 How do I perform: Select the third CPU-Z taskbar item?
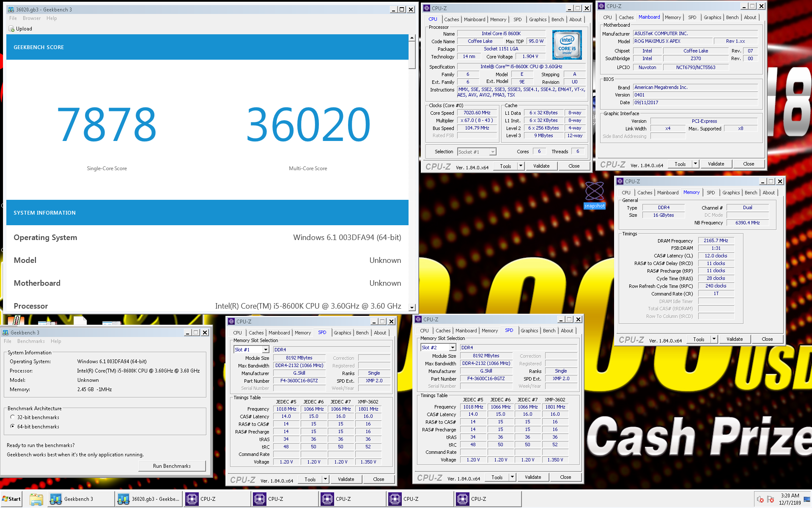pos(352,499)
